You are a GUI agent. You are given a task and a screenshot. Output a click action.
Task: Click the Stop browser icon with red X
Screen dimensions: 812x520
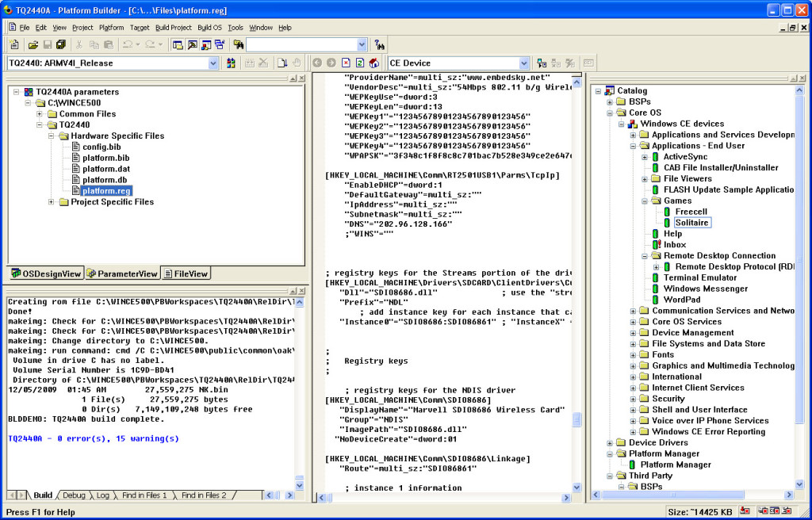tap(346, 63)
